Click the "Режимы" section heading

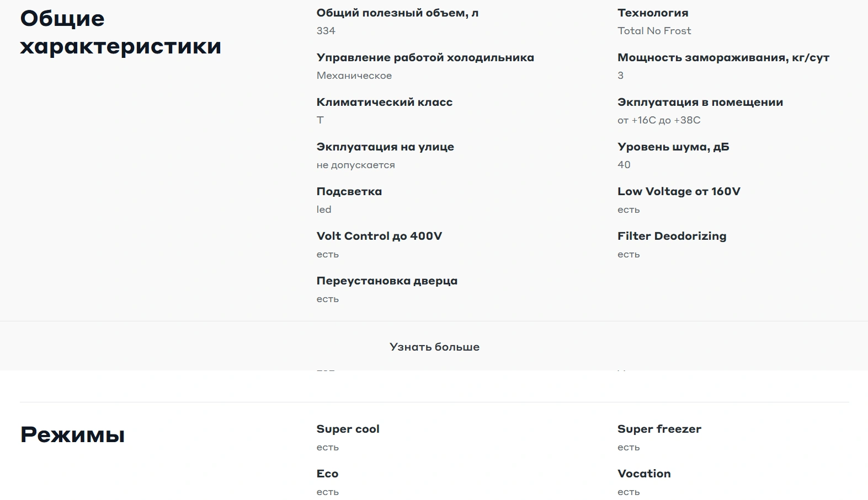tap(72, 434)
